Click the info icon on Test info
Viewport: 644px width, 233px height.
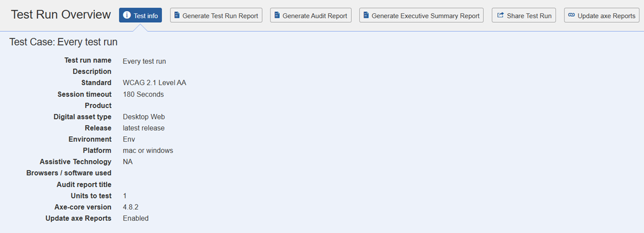coord(127,16)
